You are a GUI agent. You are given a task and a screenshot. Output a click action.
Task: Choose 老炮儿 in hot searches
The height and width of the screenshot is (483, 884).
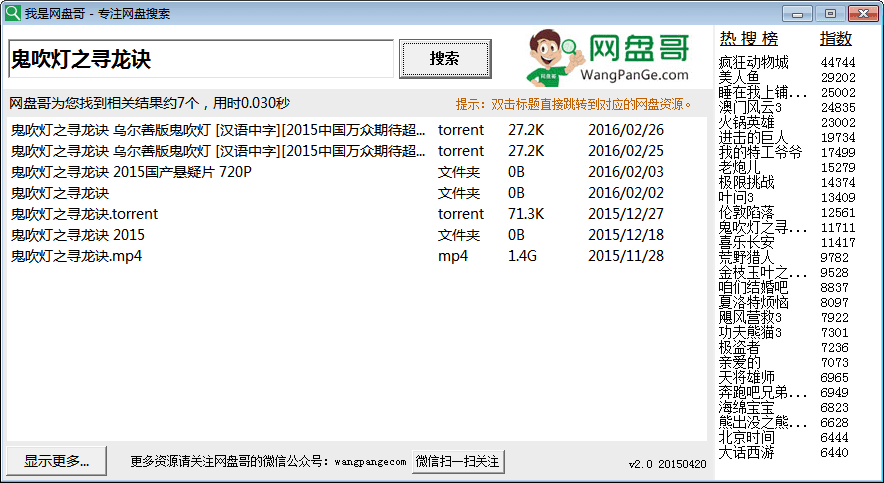tap(739, 167)
